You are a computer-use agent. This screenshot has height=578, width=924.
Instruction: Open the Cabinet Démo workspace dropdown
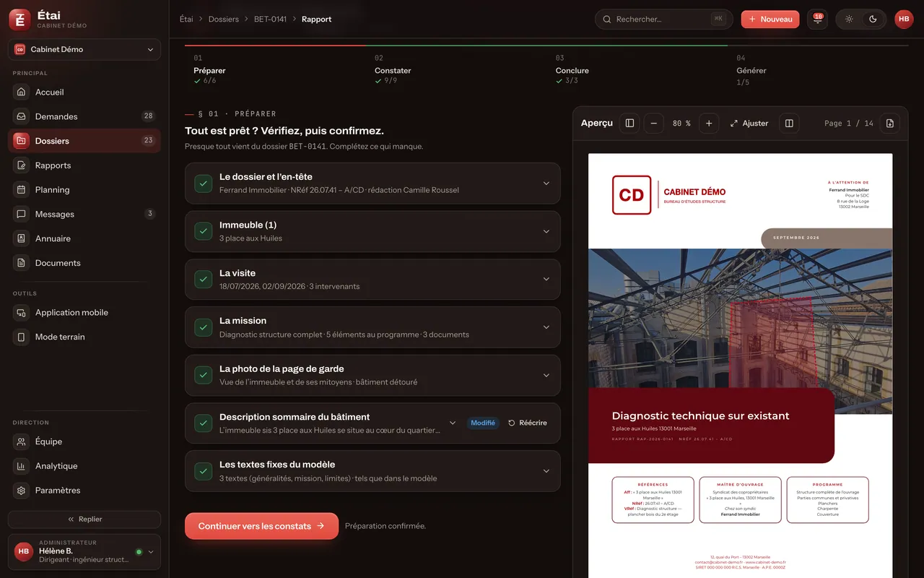(84, 50)
